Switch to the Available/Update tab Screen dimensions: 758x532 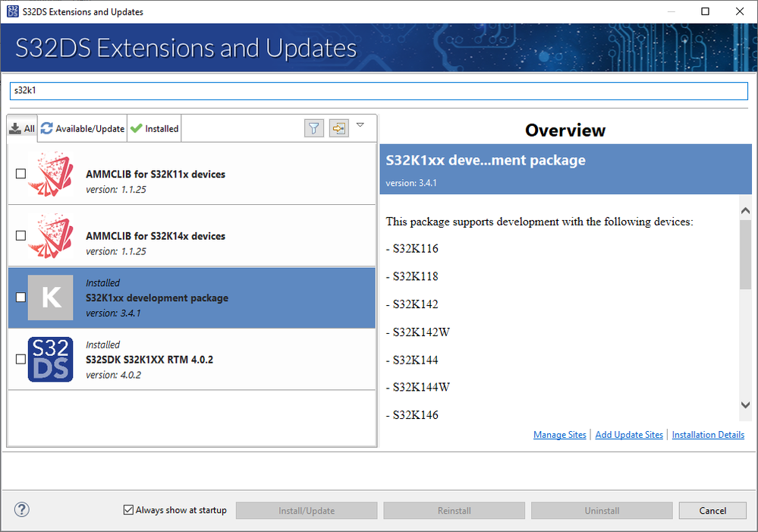[x=83, y=129]
